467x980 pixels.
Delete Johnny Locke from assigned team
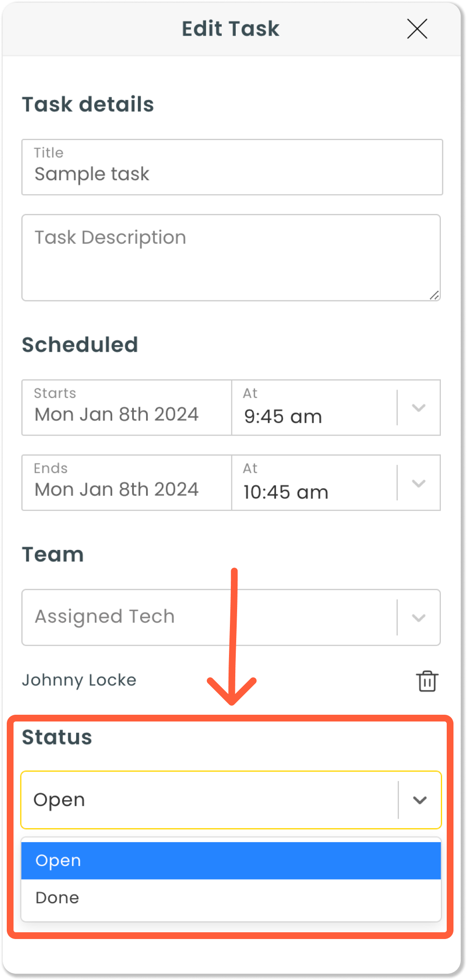[426, 681]
